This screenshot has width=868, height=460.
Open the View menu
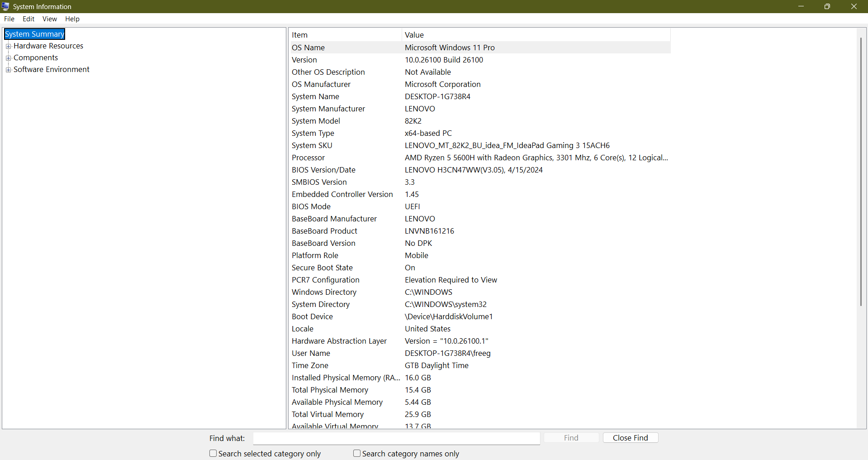(x=49, y=19)
